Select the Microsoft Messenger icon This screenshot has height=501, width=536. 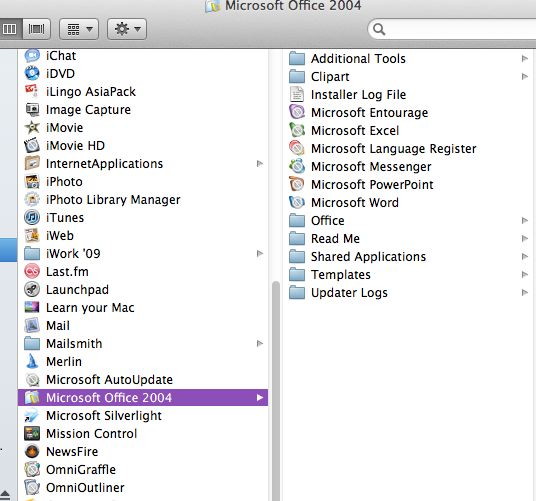click(x=297, y=166)
